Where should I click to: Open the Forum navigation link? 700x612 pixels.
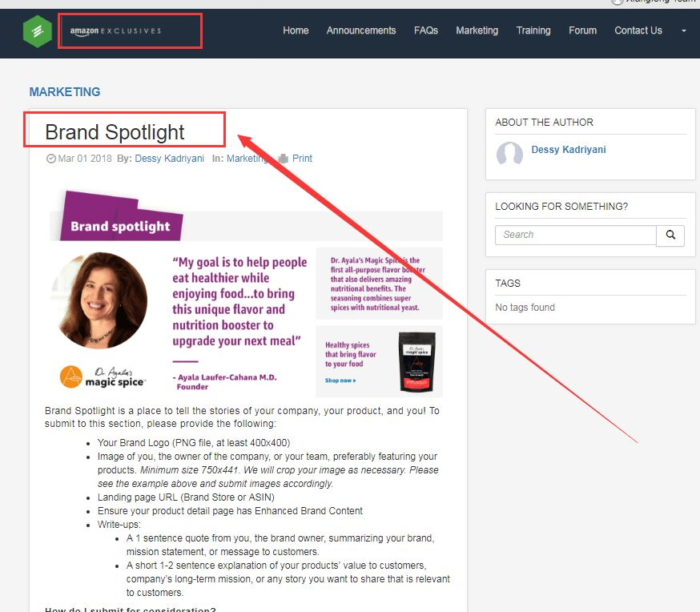[582, 30]
